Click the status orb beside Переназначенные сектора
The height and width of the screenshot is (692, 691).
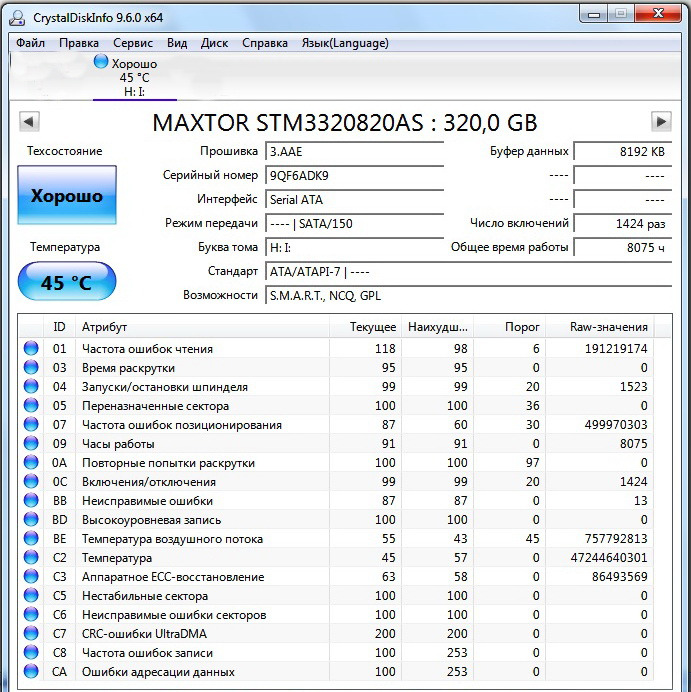(31, 406)
